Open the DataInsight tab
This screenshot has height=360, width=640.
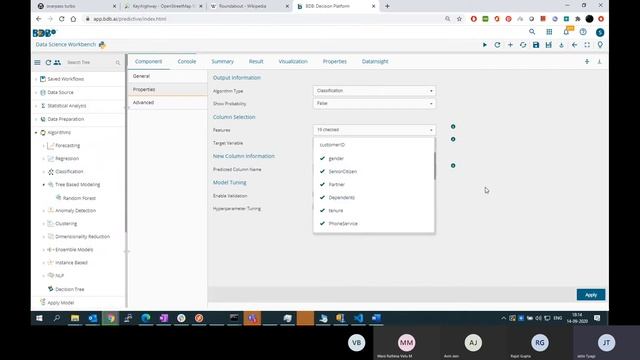[375, 62]
